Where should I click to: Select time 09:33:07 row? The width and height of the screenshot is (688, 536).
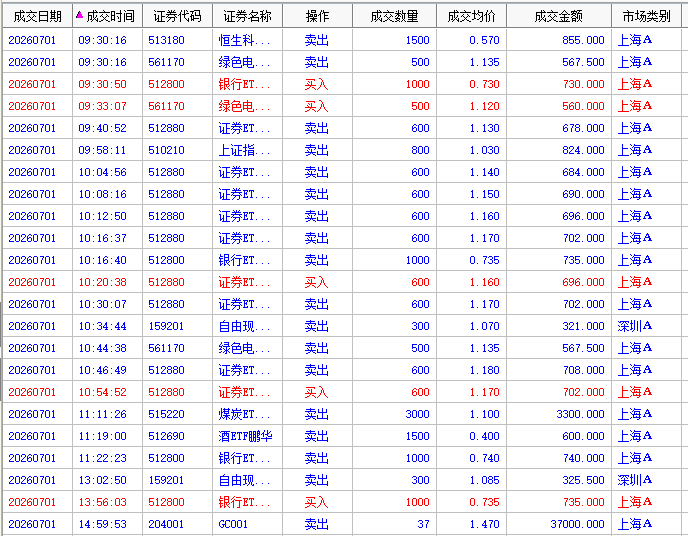coord(102,106)
